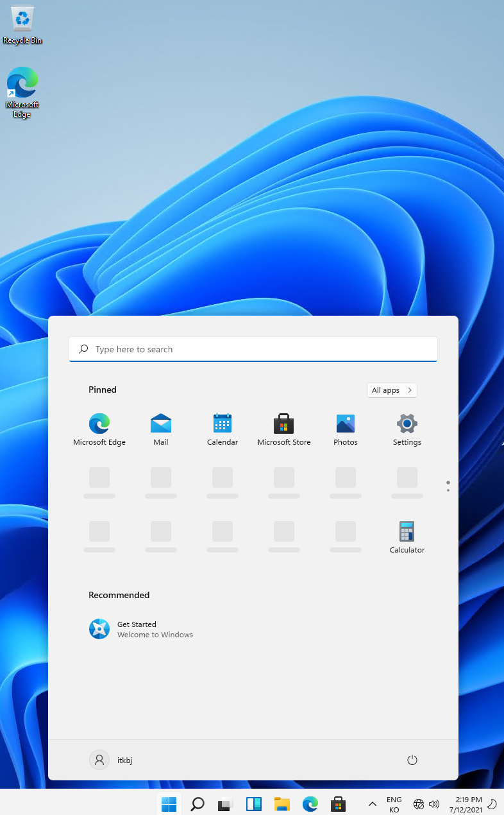Viewport: 504px width, 815px height.
Task: Launch the pinned Photos app
Action: pyautogui.click(x=346, y=429)
